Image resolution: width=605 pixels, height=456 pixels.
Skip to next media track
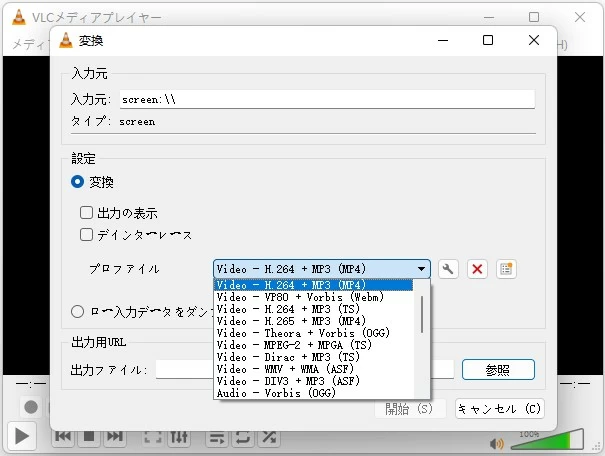coord(114,437)
